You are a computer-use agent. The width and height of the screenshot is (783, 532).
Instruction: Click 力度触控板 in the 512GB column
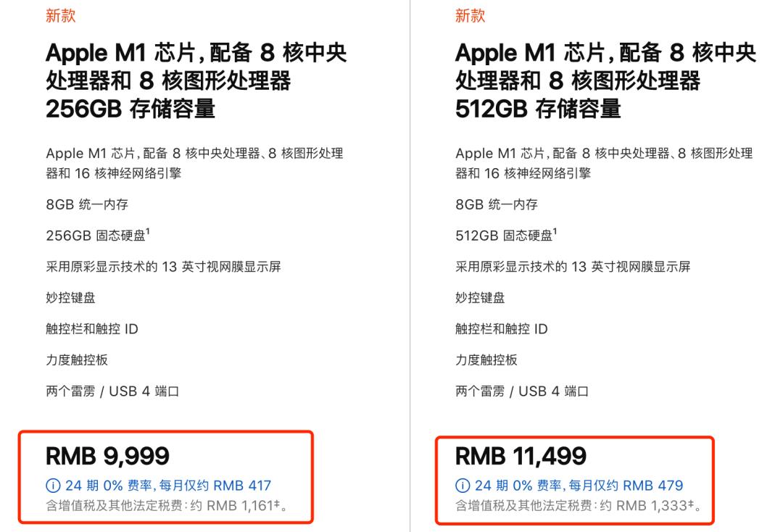[486, 360]
